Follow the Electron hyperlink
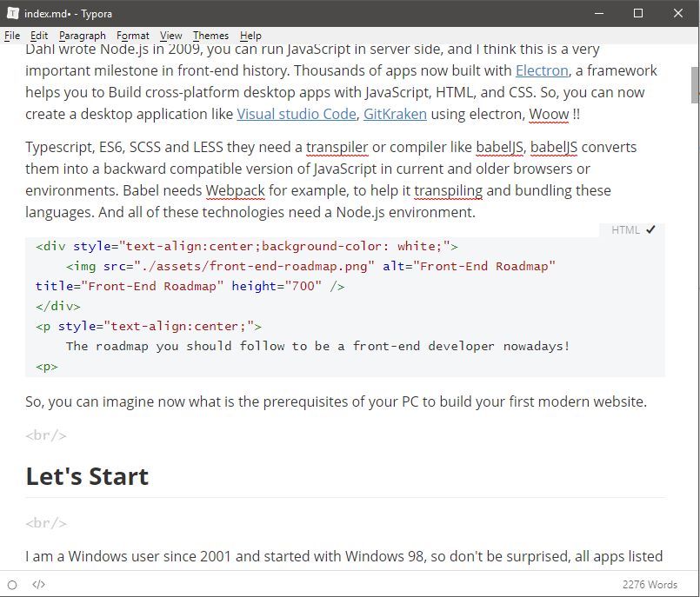This screenshot has height=597, width=700. point(542,70)
